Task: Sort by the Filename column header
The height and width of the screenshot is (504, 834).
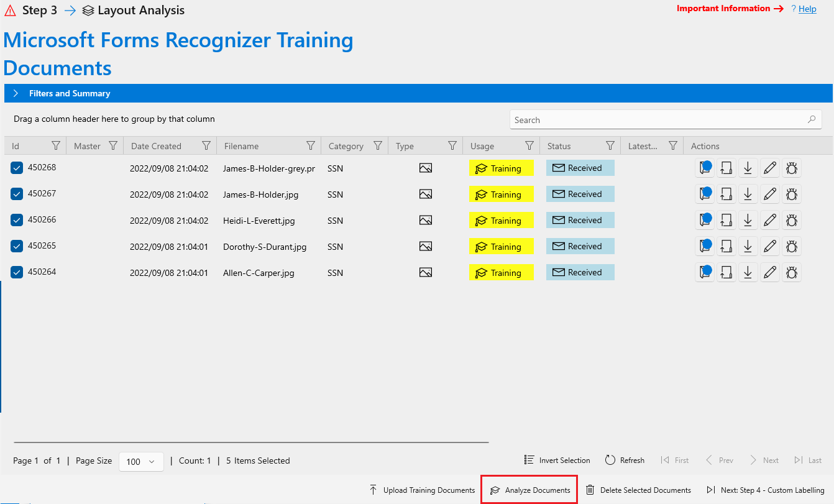Action: tap(241, 146)
